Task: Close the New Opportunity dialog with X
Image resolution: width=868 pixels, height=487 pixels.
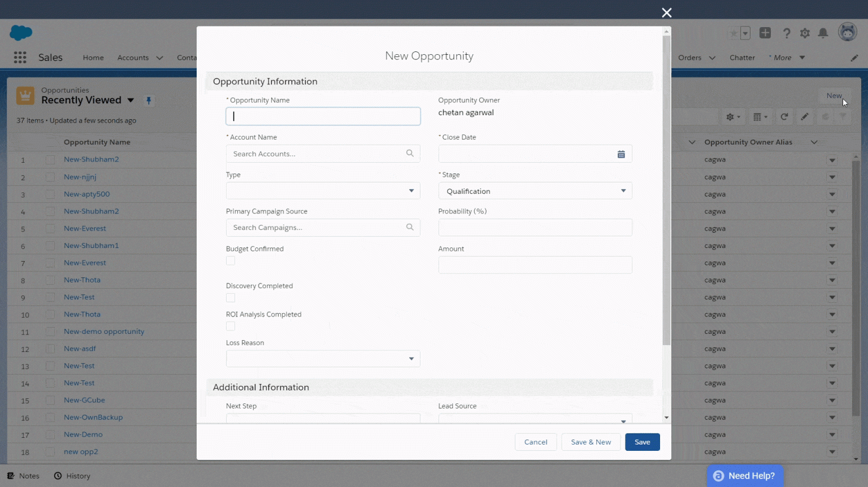Action: [666, 13]
